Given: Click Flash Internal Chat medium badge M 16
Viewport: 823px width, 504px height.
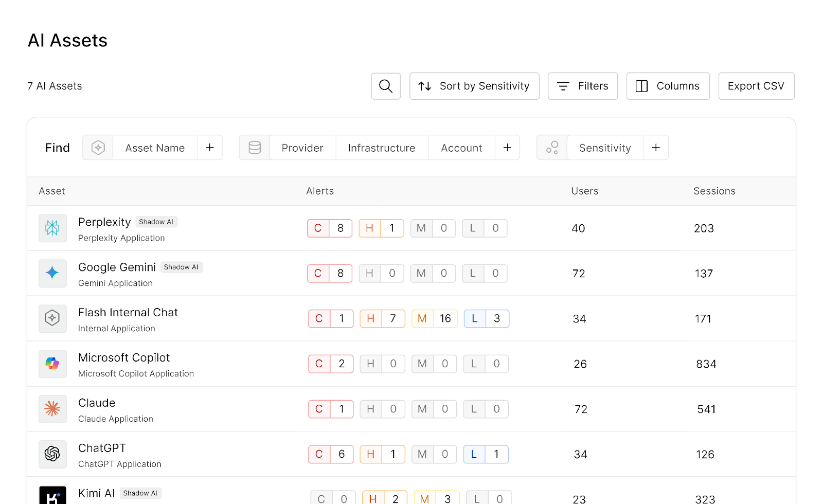Looking at the screenshot, I should [435, 318].
